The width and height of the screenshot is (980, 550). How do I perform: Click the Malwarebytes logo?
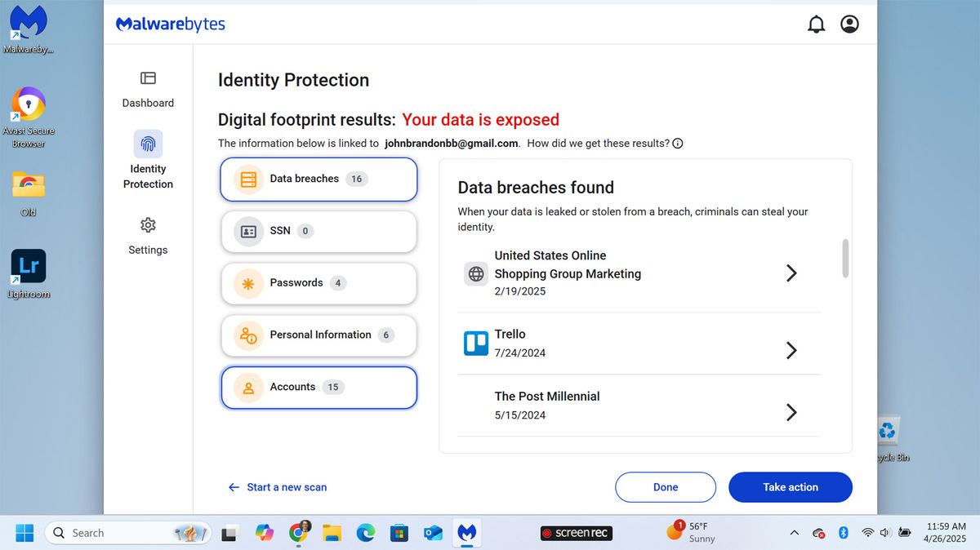point(170,24)
